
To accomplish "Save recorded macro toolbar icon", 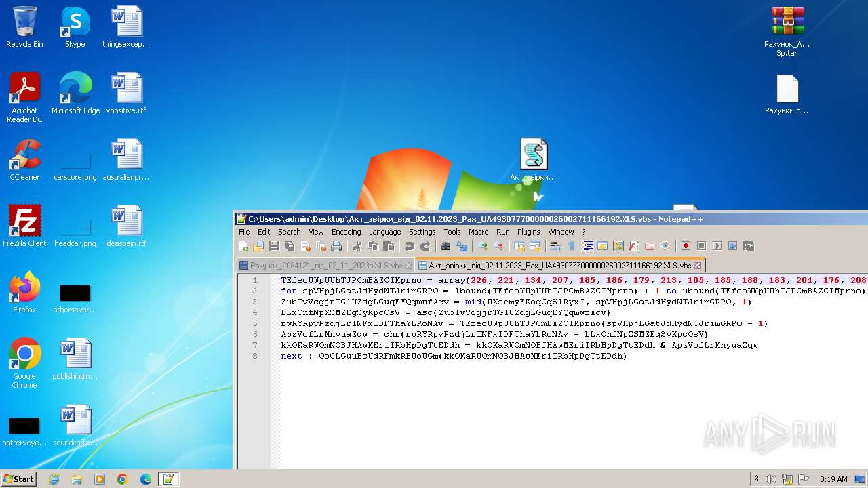I will point(748,246).
